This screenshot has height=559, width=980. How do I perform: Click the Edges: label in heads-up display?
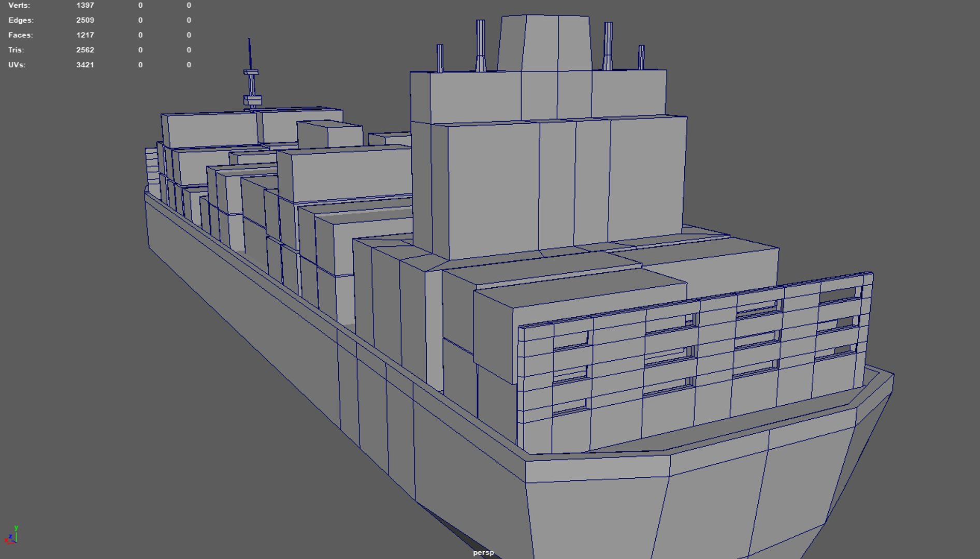[21, 20]
